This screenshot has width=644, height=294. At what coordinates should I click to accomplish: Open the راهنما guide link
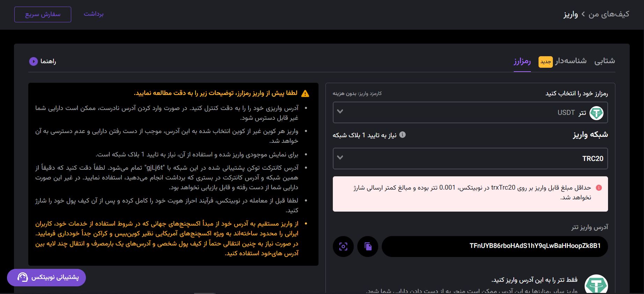[x=48, y=61]
